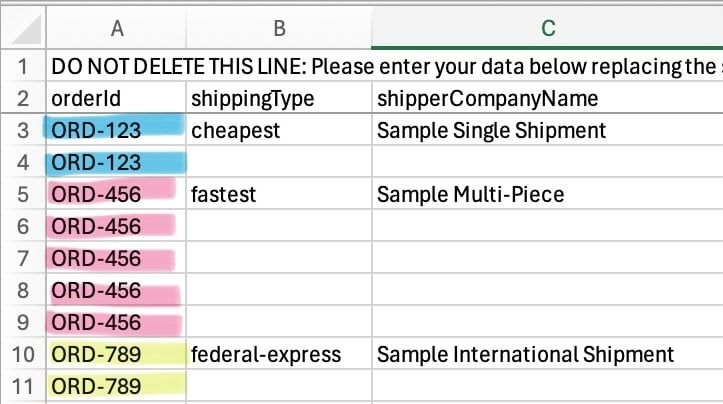The height and width of the screenshot is (404, 723).
Task: Click the "DO NOT DELETE THIS LINE" cell
Action: click(x=116, y=67)
